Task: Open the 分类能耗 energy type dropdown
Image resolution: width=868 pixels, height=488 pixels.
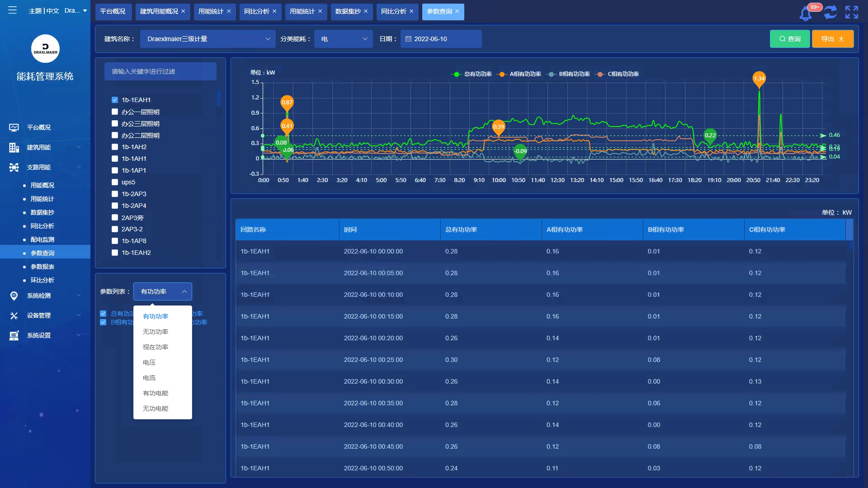Action: 343,39
